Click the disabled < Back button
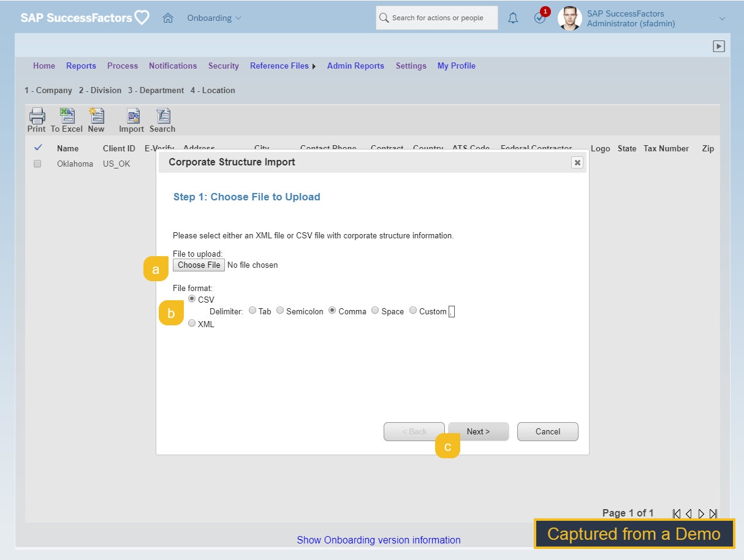Image resolution: width=744 pixels, height=560 pixels. click(x=414, y=431)
